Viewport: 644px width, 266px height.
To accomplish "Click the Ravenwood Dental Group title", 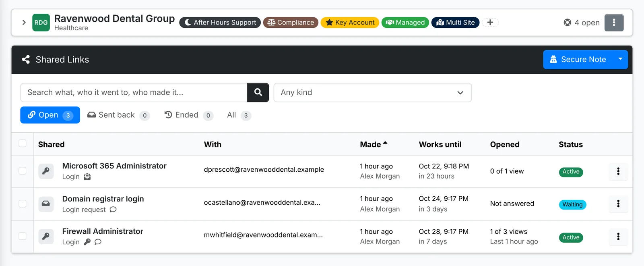I will coord(114,19).
